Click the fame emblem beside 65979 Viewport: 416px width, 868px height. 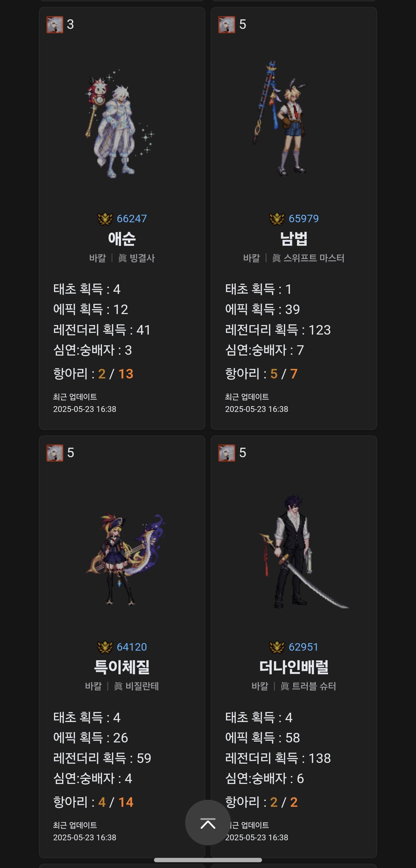[277, 219]
